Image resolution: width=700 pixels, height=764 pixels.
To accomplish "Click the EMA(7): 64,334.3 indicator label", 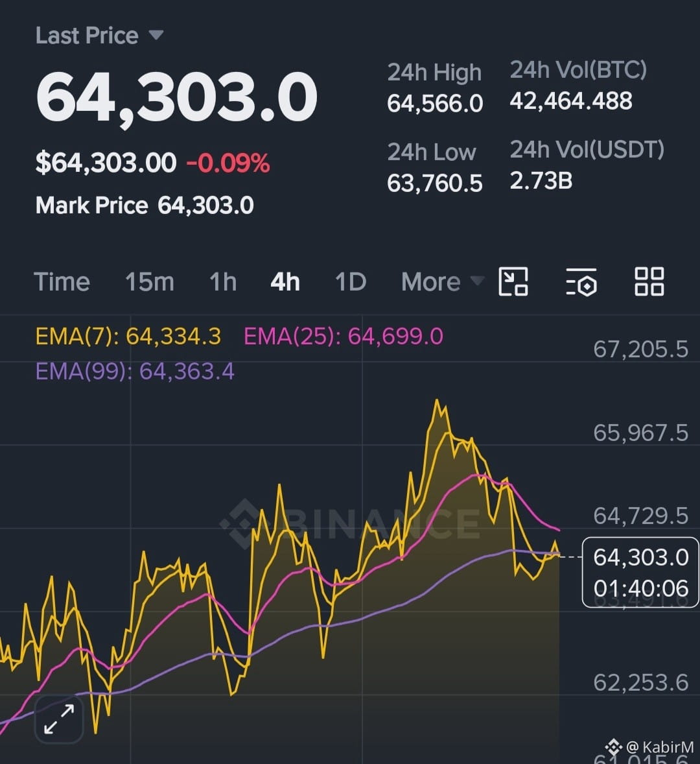I will (x=128, y=336).
